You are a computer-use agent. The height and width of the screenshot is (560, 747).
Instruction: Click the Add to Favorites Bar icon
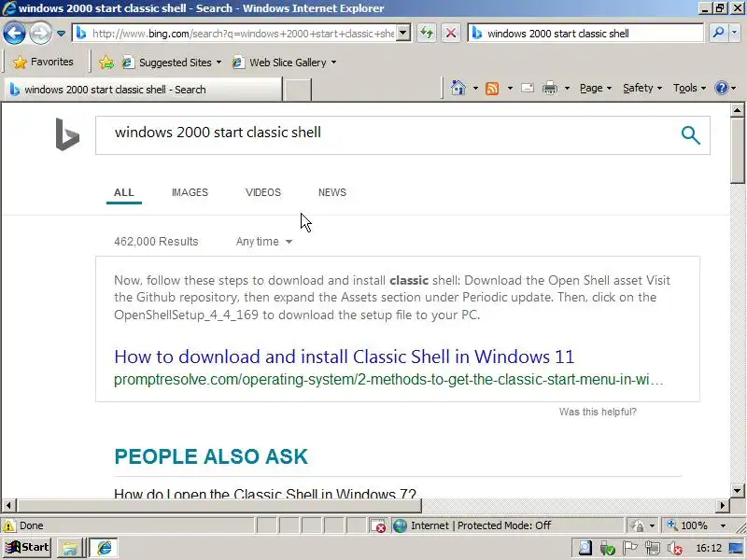pyautogui.click(x=106, y=63)
